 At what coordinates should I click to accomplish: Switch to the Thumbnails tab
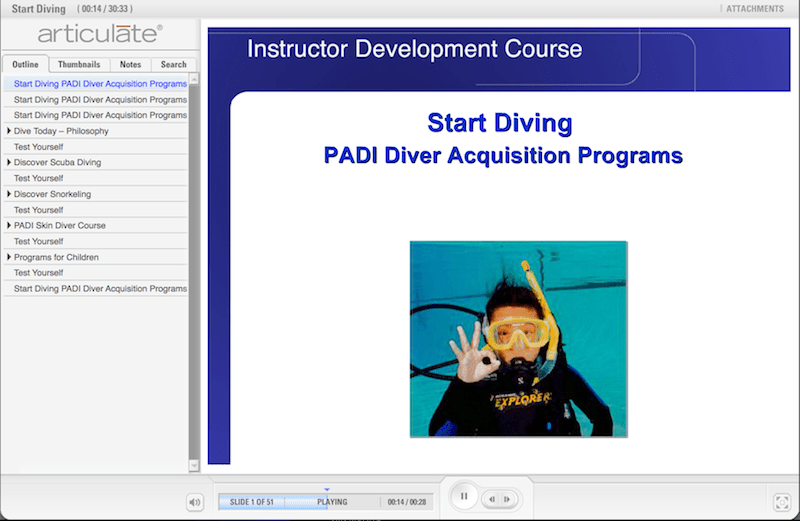(x=79, y=64)
